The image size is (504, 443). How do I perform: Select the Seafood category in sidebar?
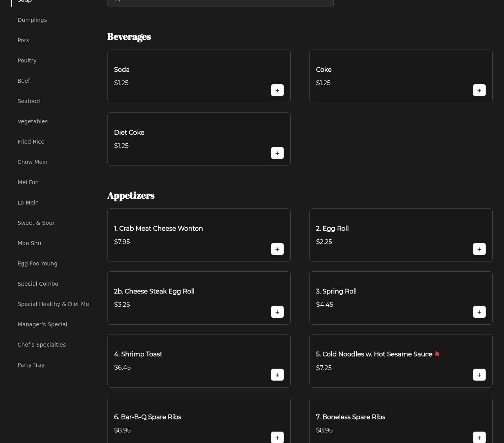[29, 101]
